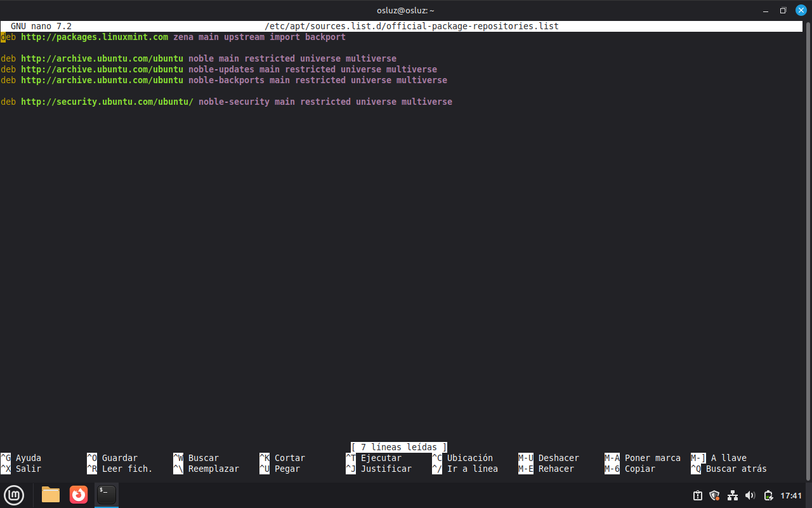Viewport: 812px width, 508px height.
Task: Restore down the terminal window
Action: pyautogui.click(x=783, y=10)
